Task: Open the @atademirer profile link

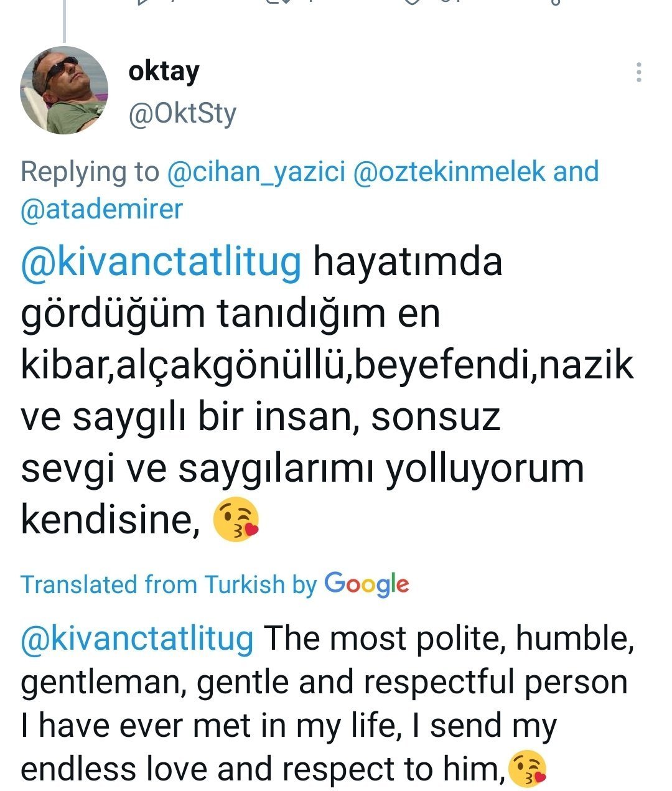Action: click(x=102, y=208)
